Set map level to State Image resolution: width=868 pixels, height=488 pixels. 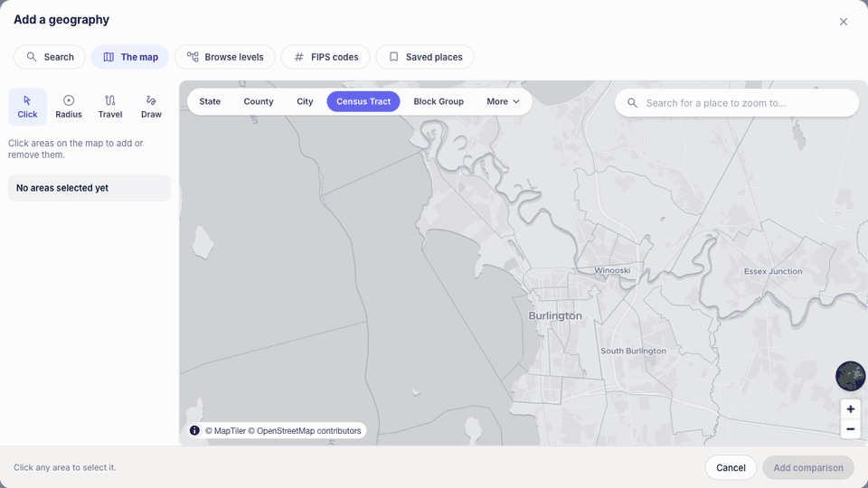(x=210, y=101)
